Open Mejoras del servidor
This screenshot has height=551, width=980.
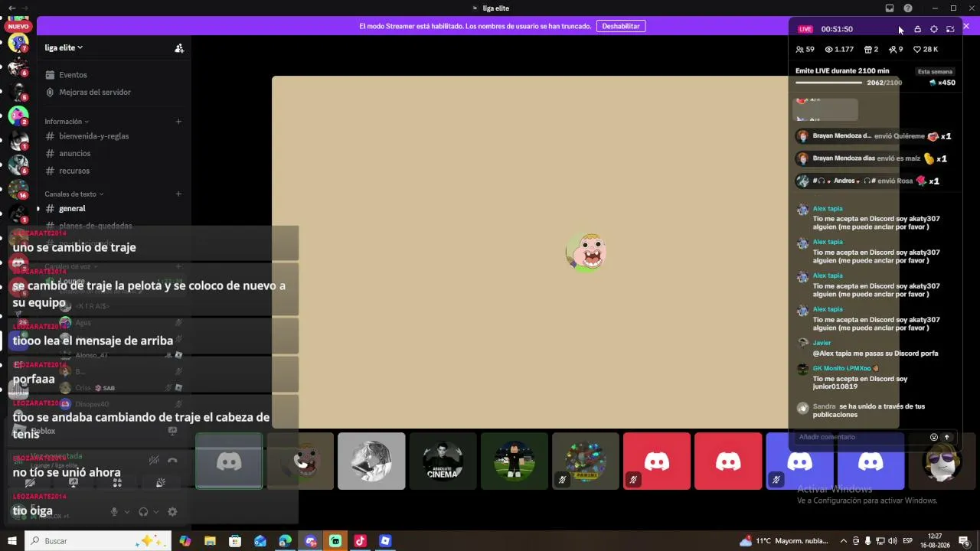point(88,92)
